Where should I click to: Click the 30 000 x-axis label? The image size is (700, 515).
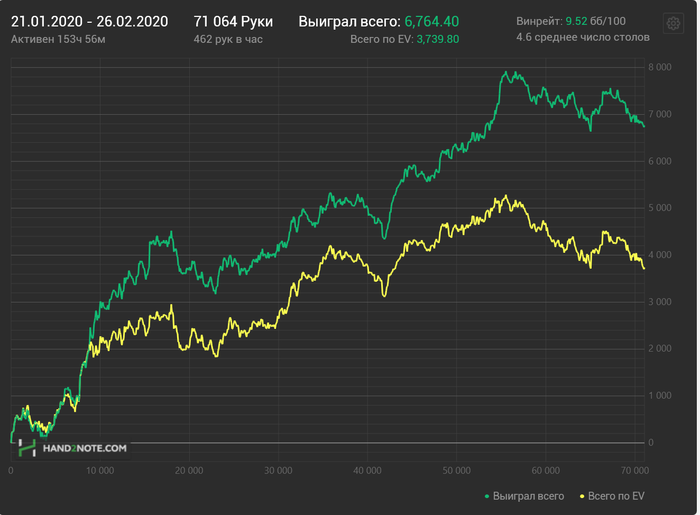tap(278, 470)
